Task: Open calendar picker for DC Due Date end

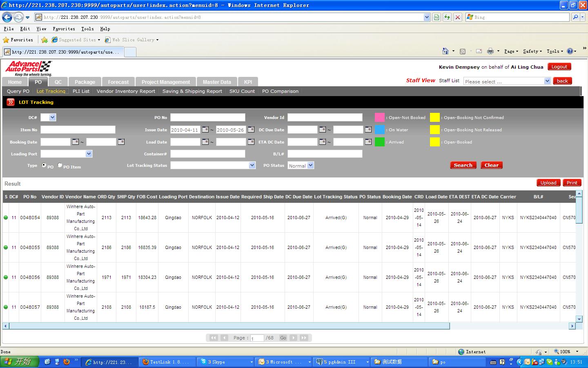Action: [x=368, y=130]
